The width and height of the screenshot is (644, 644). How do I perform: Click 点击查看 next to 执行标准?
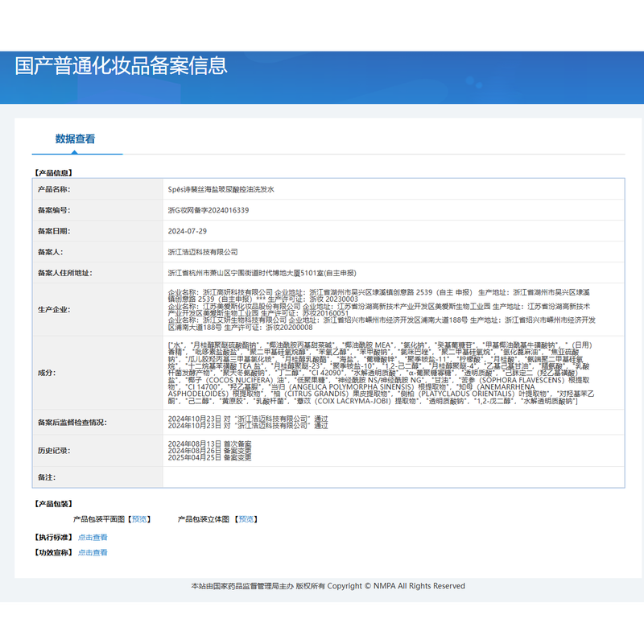93,537
